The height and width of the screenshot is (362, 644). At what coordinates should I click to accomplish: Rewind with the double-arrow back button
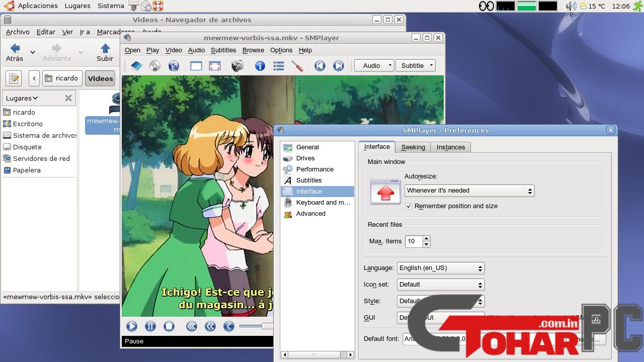pos(210,326)
